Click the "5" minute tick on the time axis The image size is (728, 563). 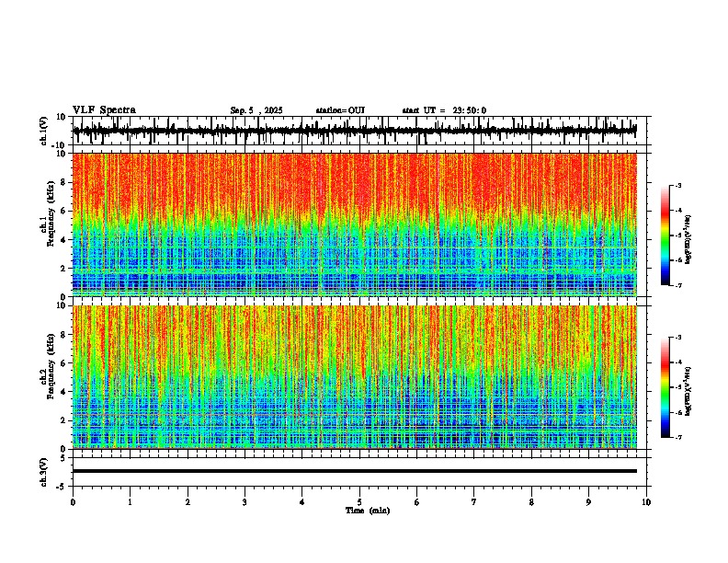click(359, 502)
